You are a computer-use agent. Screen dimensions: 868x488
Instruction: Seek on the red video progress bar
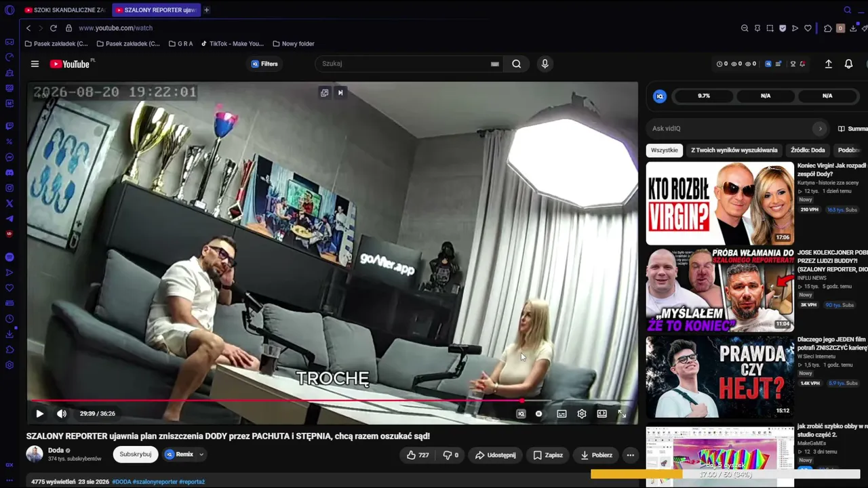(x=332, y=401)
